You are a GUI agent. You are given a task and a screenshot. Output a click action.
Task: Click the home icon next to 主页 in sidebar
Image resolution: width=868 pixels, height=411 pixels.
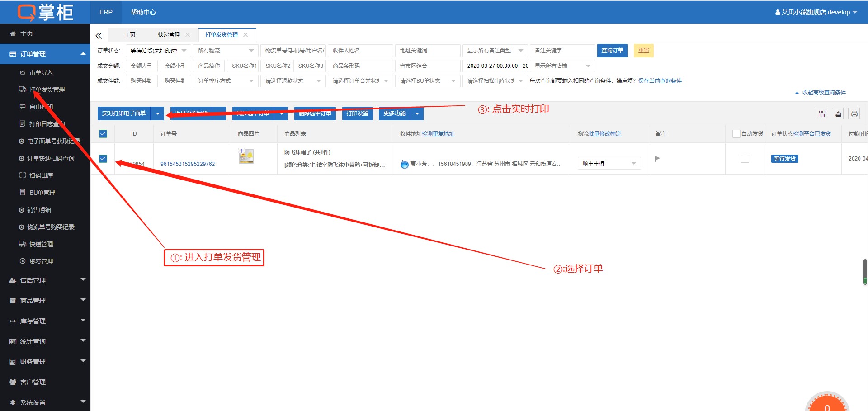(13, 33)
